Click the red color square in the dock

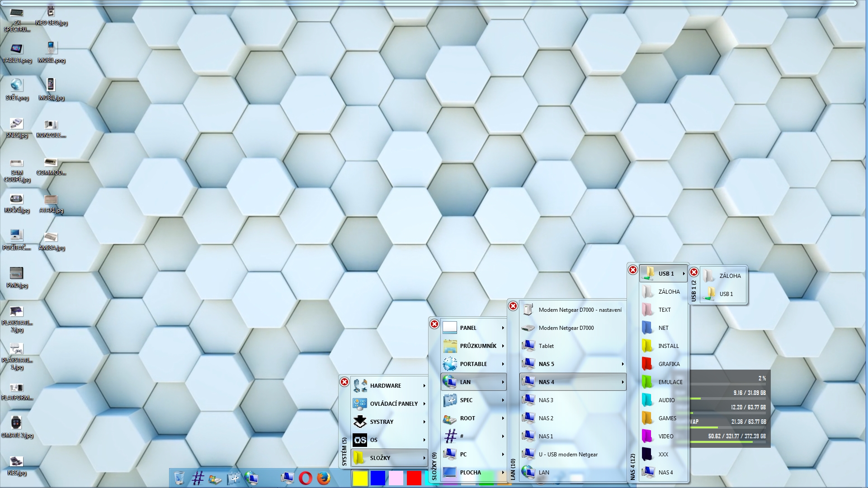414,478
